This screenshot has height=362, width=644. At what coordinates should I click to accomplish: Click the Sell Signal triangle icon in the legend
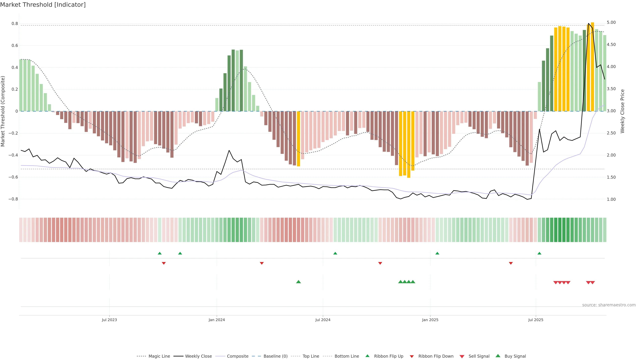tap(462, 356)
